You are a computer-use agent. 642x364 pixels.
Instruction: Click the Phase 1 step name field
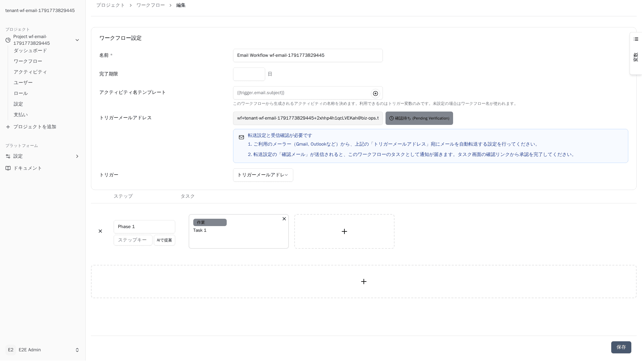(144, 227)
